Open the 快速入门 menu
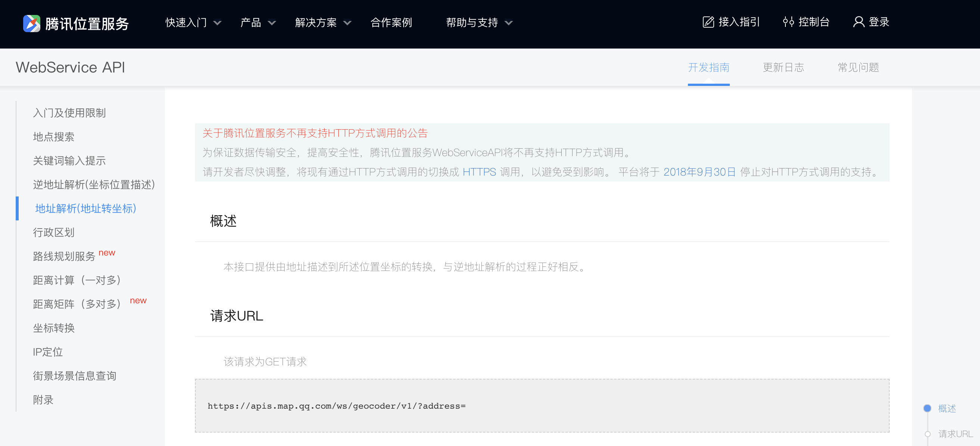The width and height of the screenshot is (980, 446). click(186, 23)
